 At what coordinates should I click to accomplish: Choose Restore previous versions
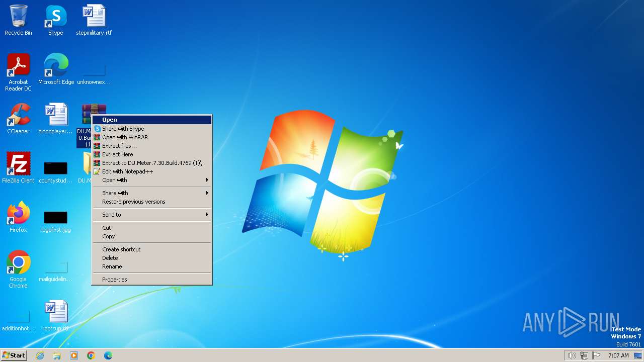click(152, 202)
